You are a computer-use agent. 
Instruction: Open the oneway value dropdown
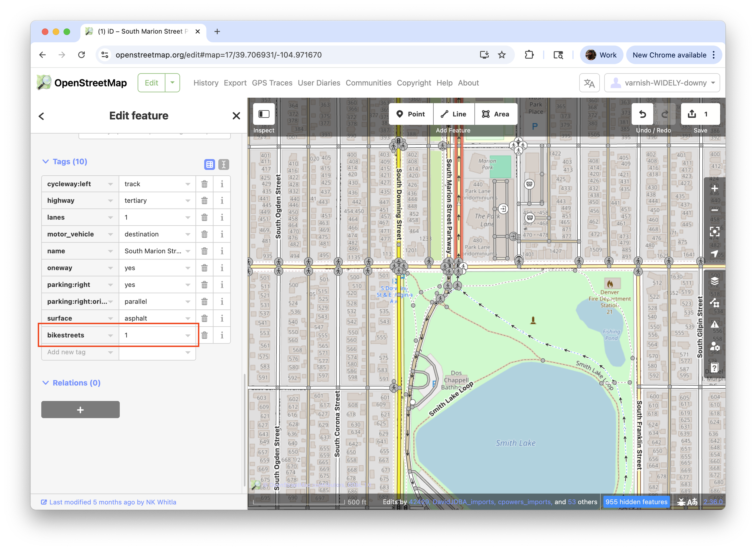(x=188, y=268)
